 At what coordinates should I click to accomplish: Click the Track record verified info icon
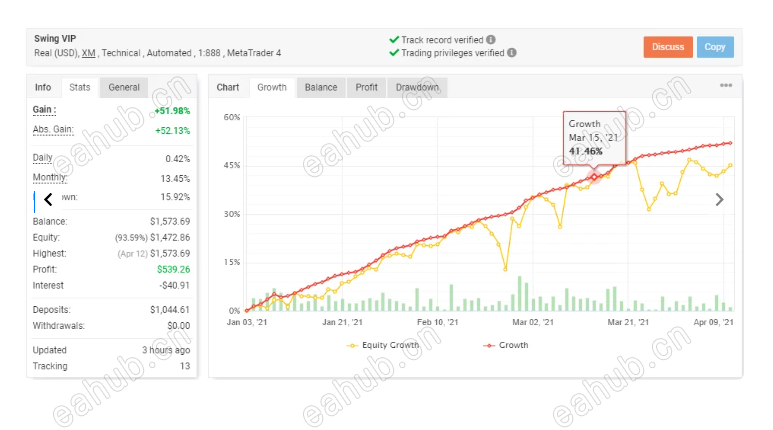pyautogui.click(x=491, y=39)
